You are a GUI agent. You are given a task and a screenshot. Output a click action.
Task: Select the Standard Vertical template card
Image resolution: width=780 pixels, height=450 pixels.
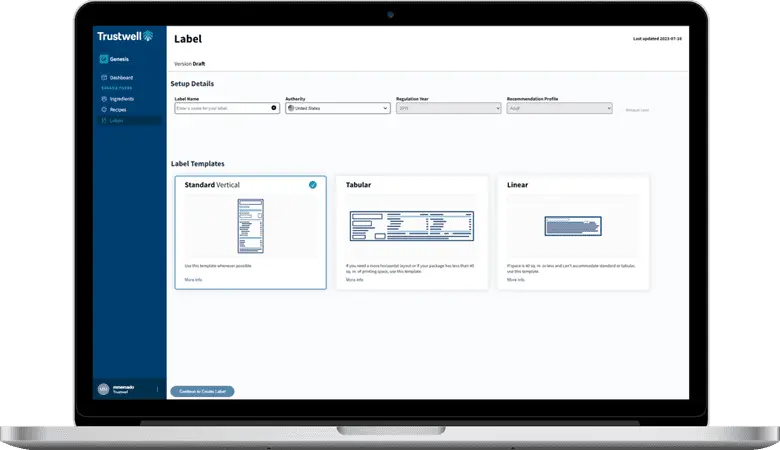click(250, 232)
